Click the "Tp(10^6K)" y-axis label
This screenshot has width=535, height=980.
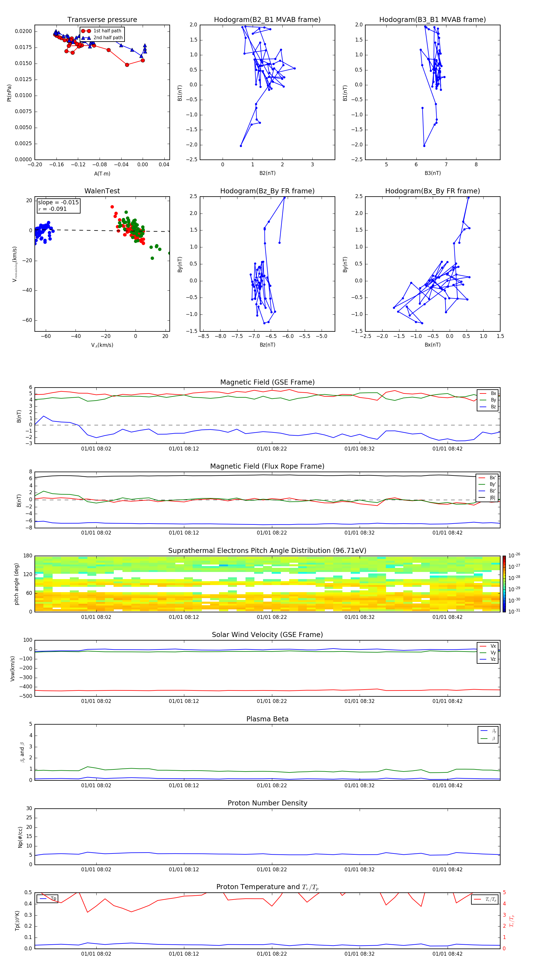point(17,921)
